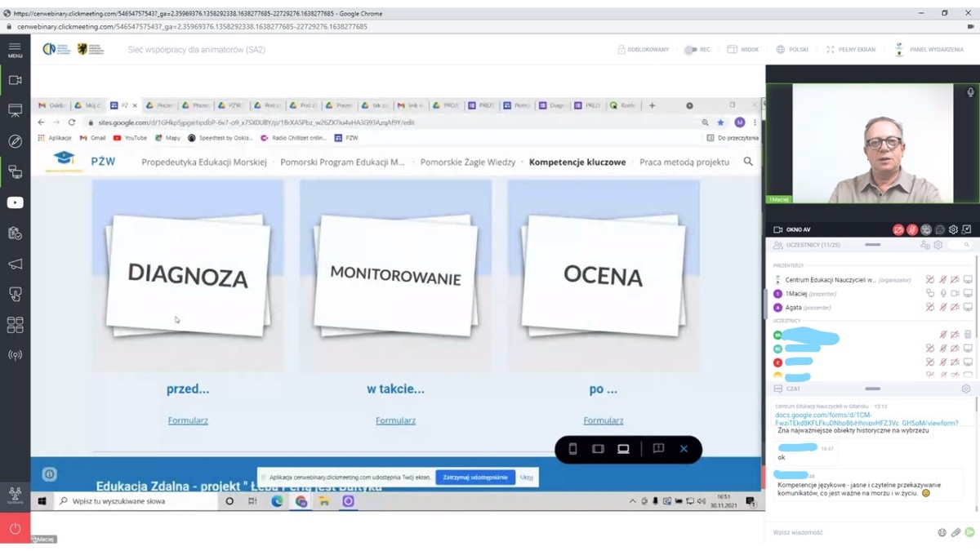Click the paperclip attachment icon in chat
This screenshot has height=551, width=980.
pos(955,532)
